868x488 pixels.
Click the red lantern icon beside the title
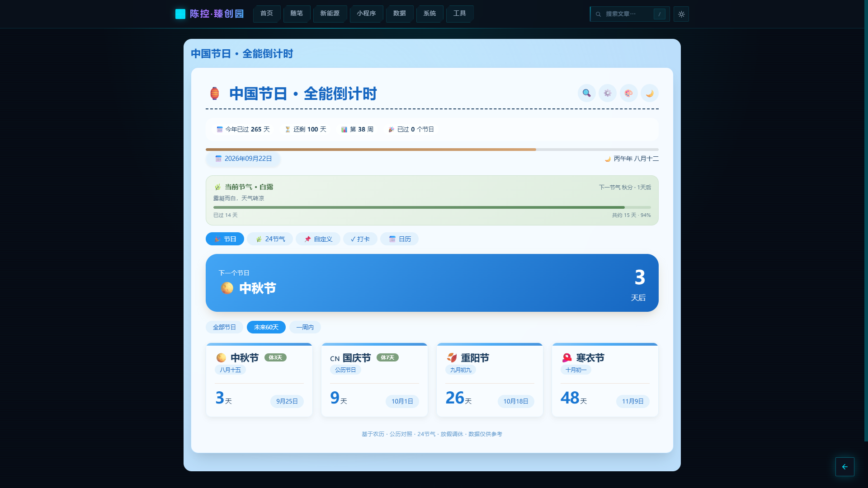point(215,94)
